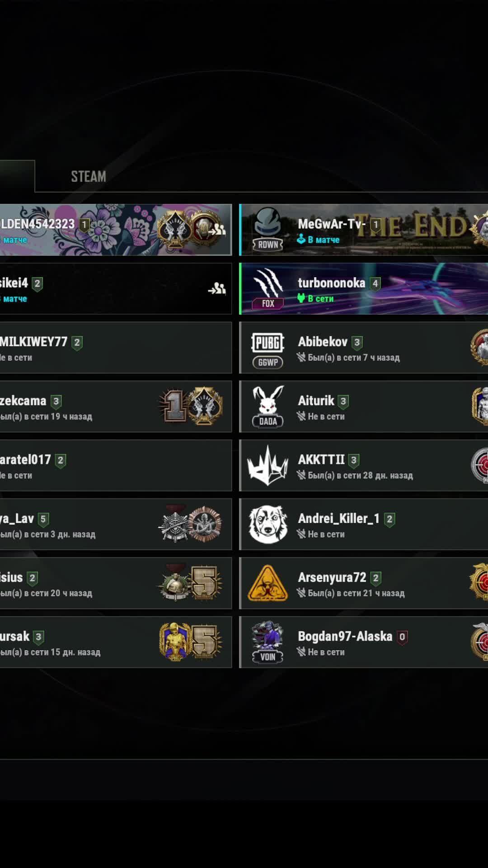Select the aratel017 friend card

[116, 466]
